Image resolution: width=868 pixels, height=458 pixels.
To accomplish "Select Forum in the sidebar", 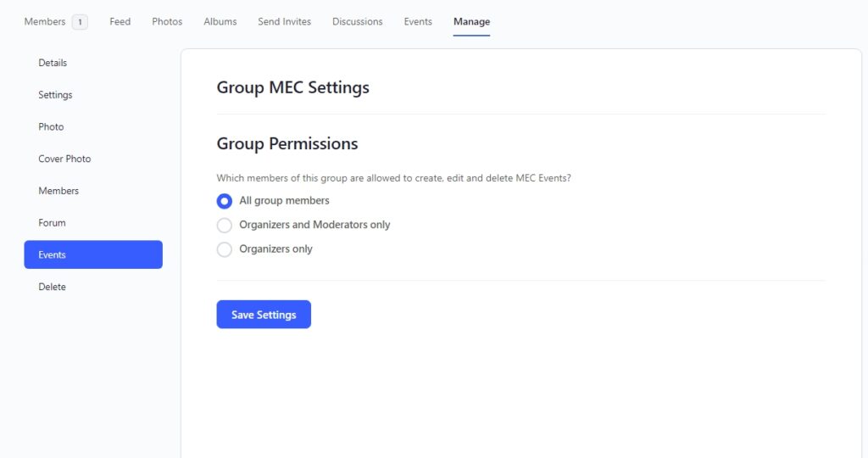I will click(52, 223).
